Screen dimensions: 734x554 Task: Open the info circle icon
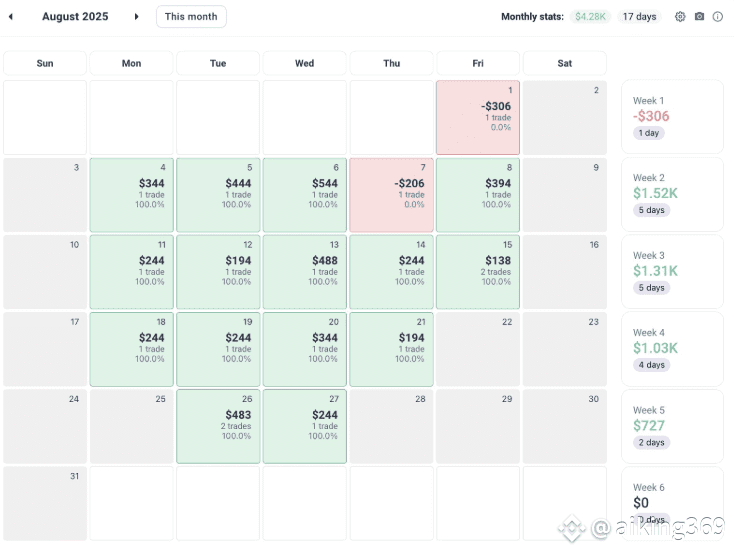(718, 17)
